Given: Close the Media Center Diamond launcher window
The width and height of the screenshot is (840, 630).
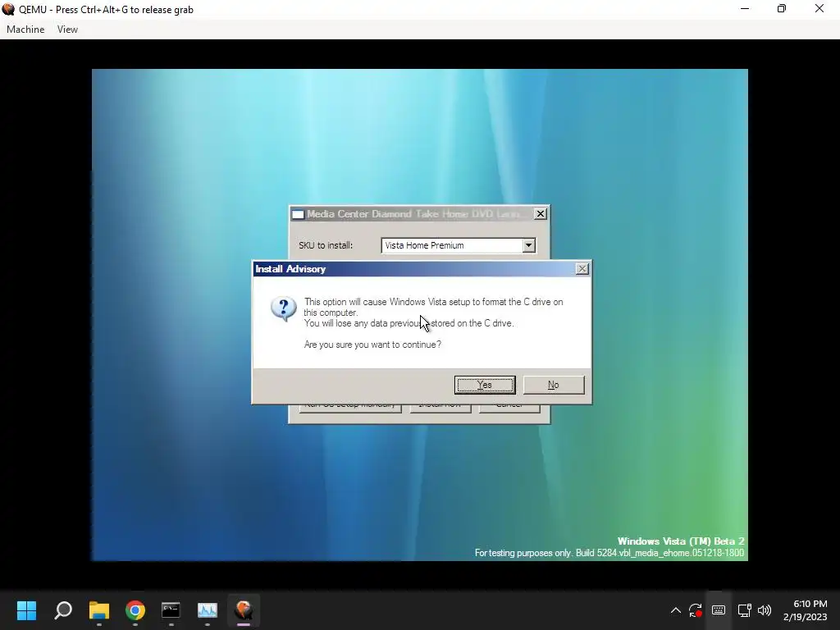Looking at the screenshot, I should click(541, 214).
